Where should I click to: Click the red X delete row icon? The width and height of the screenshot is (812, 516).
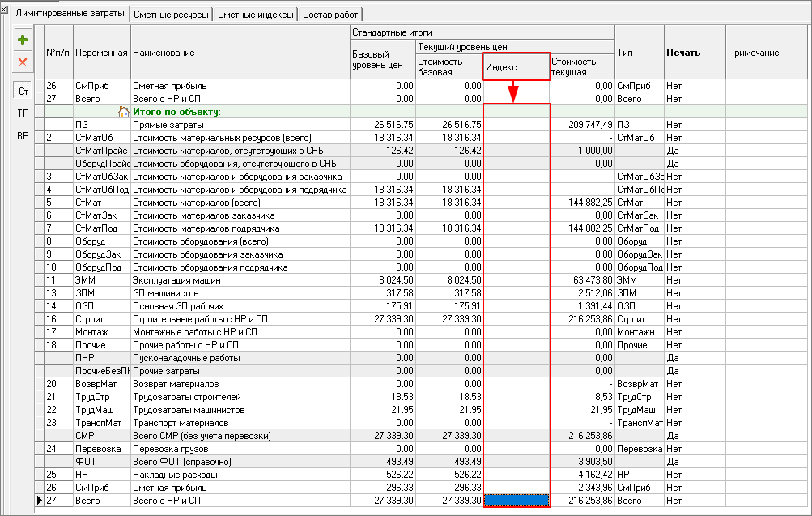[x=23, y=62]
